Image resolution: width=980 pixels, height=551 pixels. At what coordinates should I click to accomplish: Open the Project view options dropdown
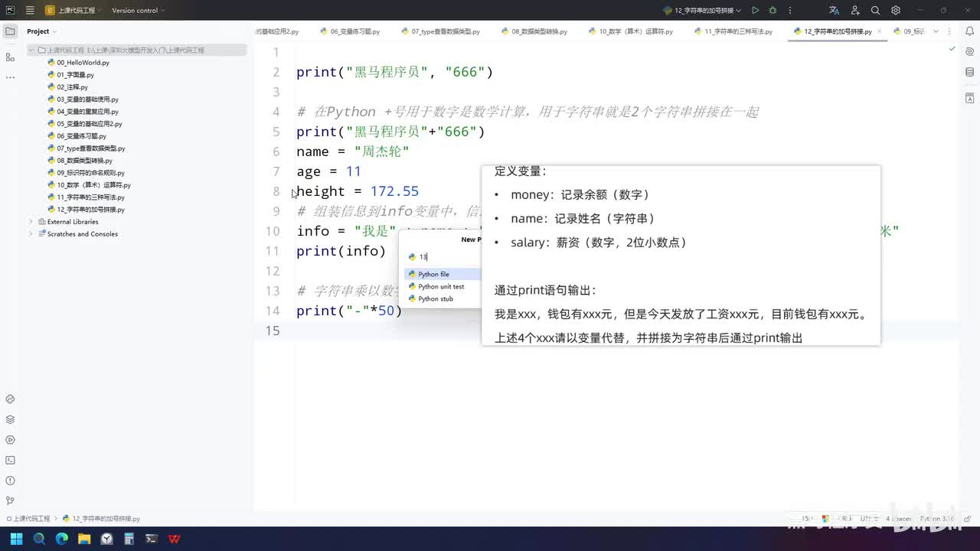click(56, 31)
